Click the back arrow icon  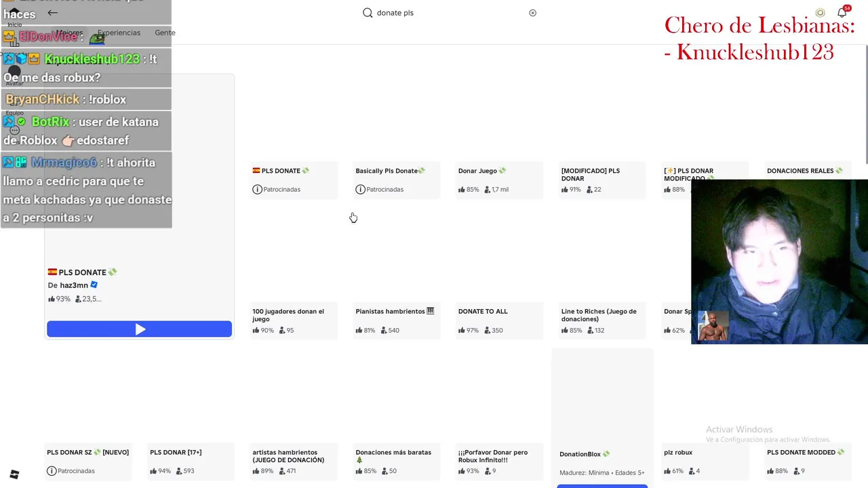[x=52, y=12]
